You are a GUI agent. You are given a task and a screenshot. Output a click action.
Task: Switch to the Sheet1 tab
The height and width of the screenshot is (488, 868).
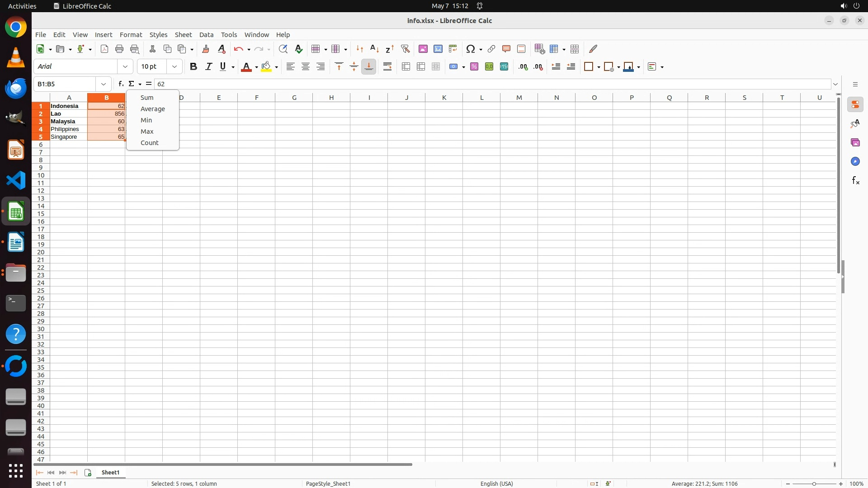tap(110, 473)
